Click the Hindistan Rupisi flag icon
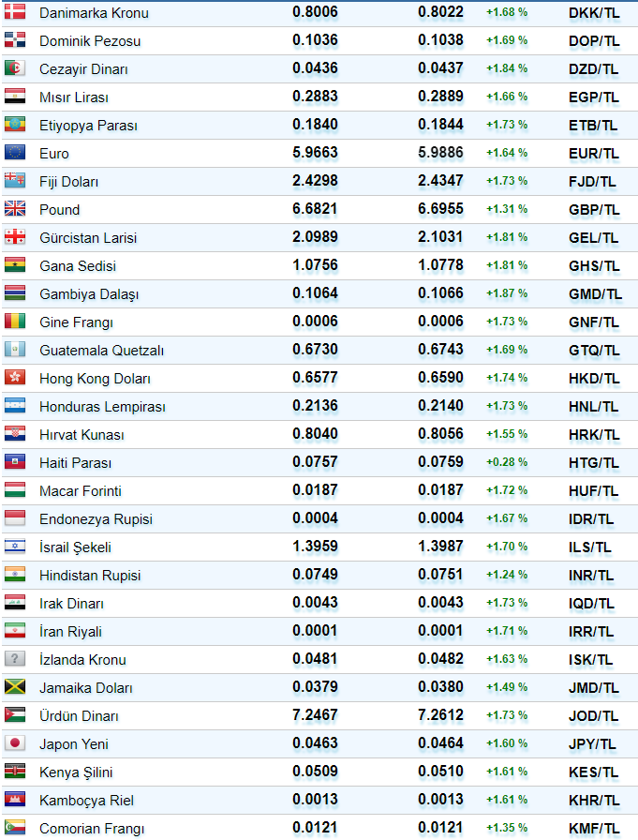 15,575
